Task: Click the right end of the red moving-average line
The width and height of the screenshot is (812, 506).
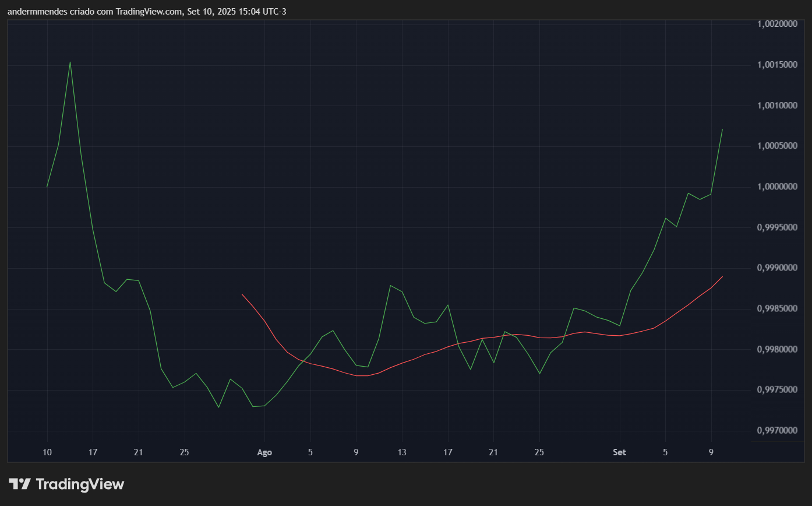Action: (x=722, y=276)
